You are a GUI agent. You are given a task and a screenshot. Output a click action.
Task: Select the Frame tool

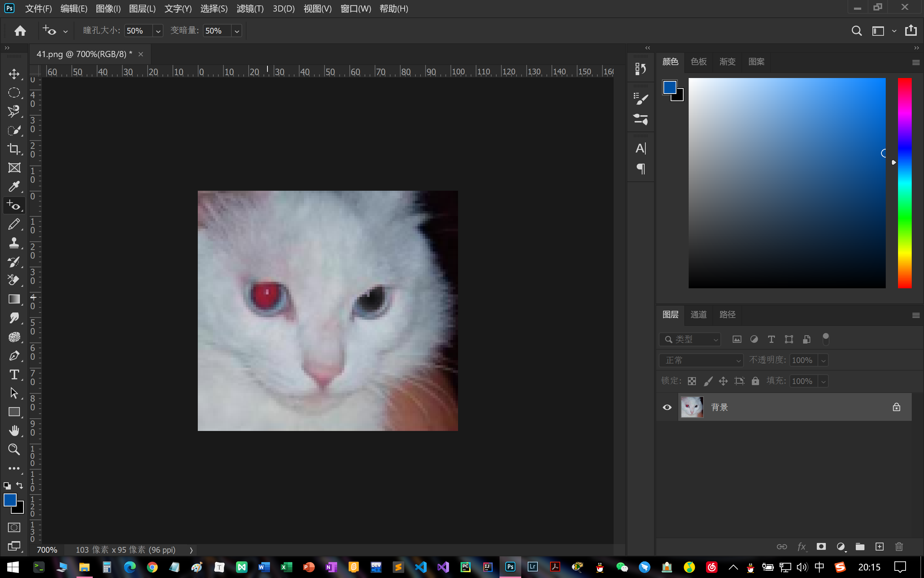14,167
